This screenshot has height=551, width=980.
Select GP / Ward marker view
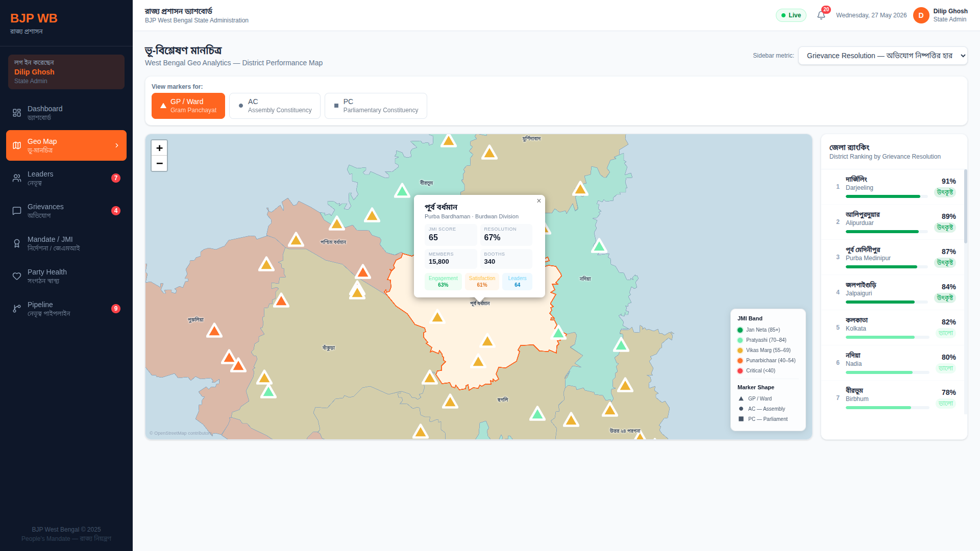point(188,106)
